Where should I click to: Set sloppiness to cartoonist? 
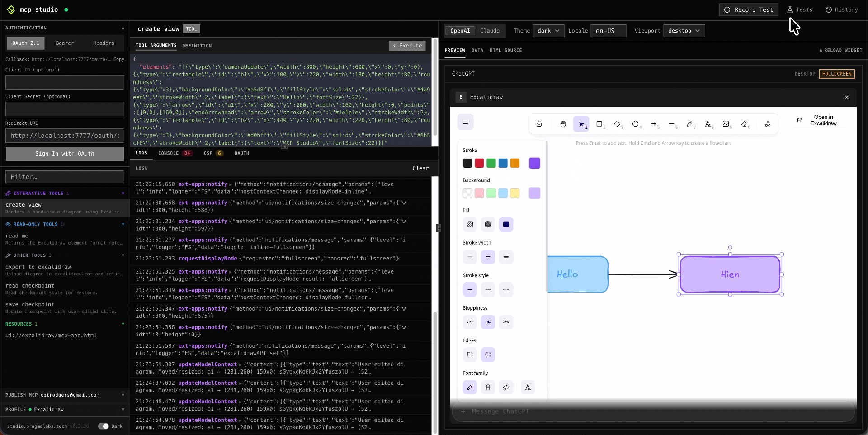[x=506, y=322]
